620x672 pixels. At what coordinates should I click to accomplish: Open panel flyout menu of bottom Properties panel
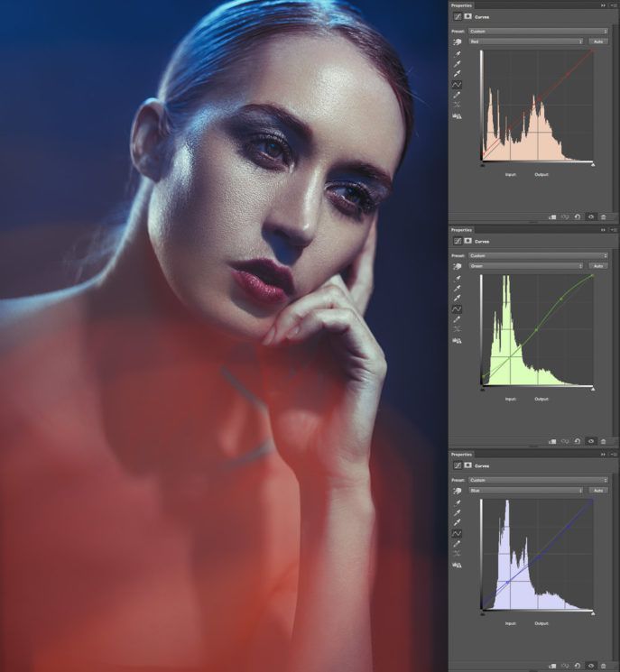(x=614, y=455)
